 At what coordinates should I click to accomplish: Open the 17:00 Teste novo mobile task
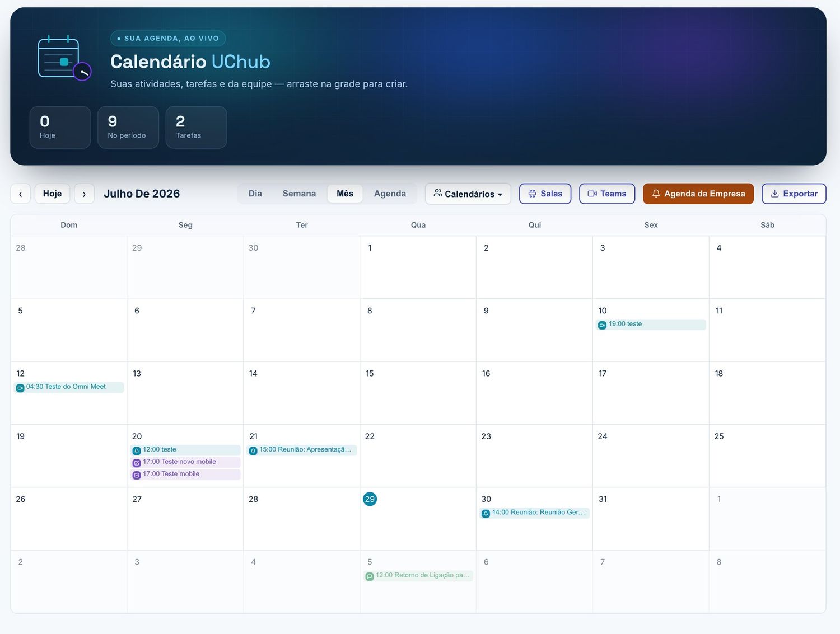pos(185,462)
